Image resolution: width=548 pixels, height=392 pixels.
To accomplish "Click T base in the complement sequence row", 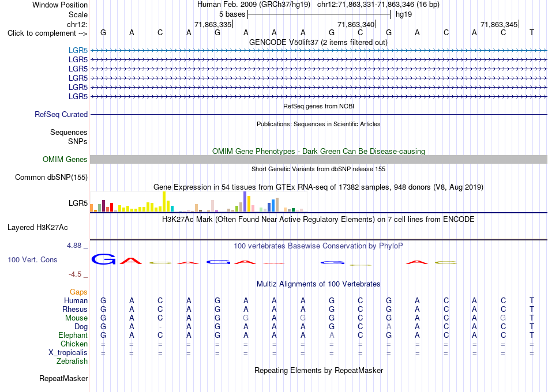I will 532,33.
